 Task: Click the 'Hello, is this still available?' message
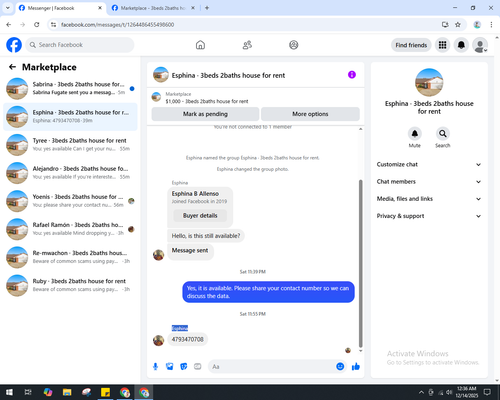(x=206, y=236)
